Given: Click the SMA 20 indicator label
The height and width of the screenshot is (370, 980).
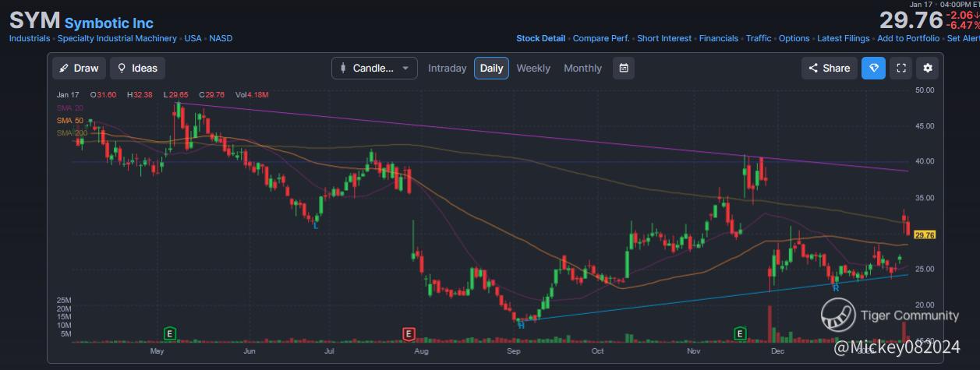Looking at the screenshot, I should [70, 108].
